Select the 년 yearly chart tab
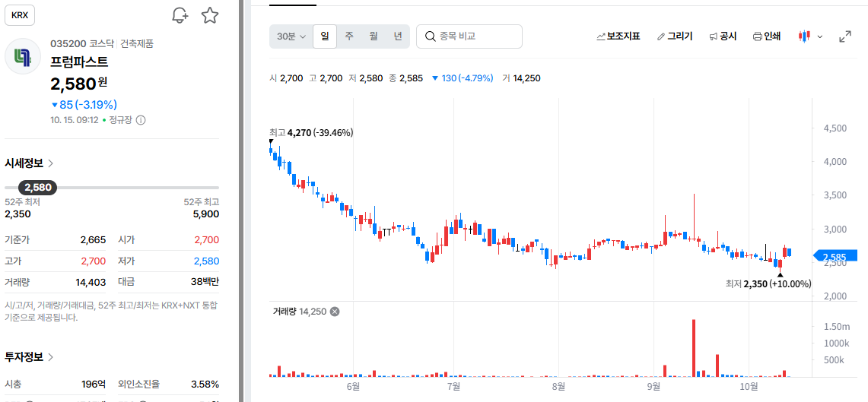This screenshot has width=868, height=402. click(x=398, y=36)
